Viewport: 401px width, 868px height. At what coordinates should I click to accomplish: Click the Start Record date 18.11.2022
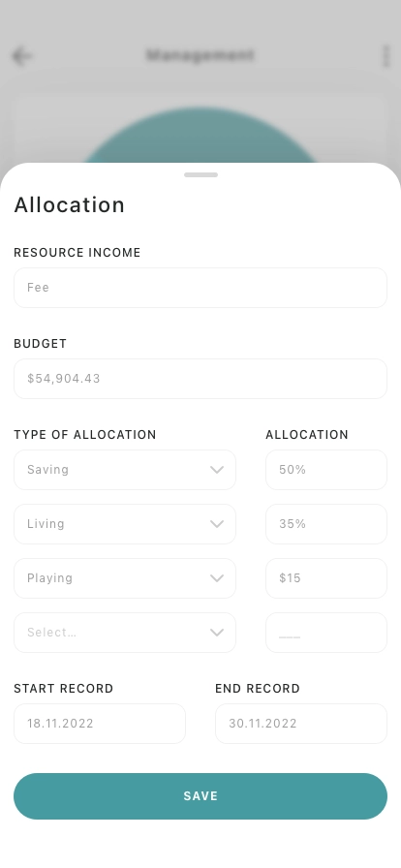(100, 724)
